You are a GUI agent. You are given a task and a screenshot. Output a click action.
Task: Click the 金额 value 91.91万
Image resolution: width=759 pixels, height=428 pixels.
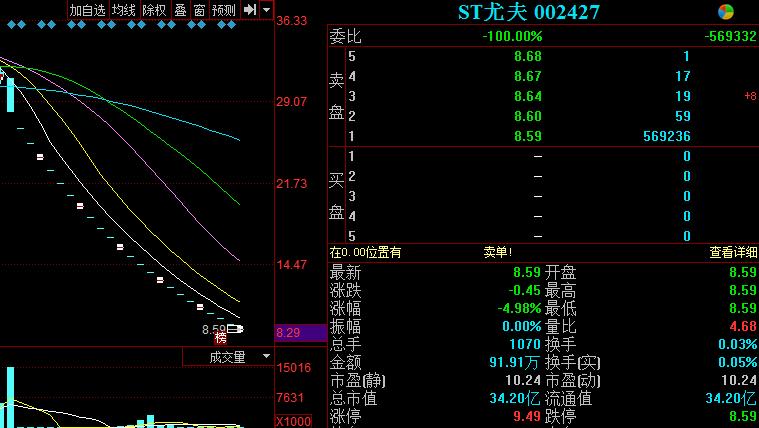[x=516, y=362]
